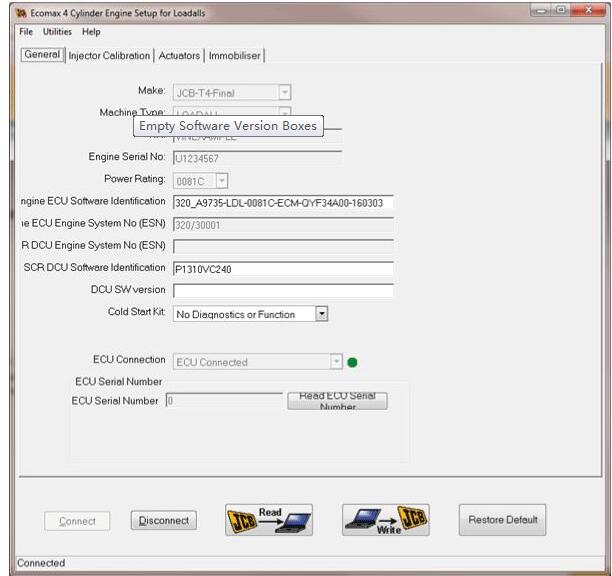Click the green ECU connection status indicator
612x576 pixels.
coord(352,363)
